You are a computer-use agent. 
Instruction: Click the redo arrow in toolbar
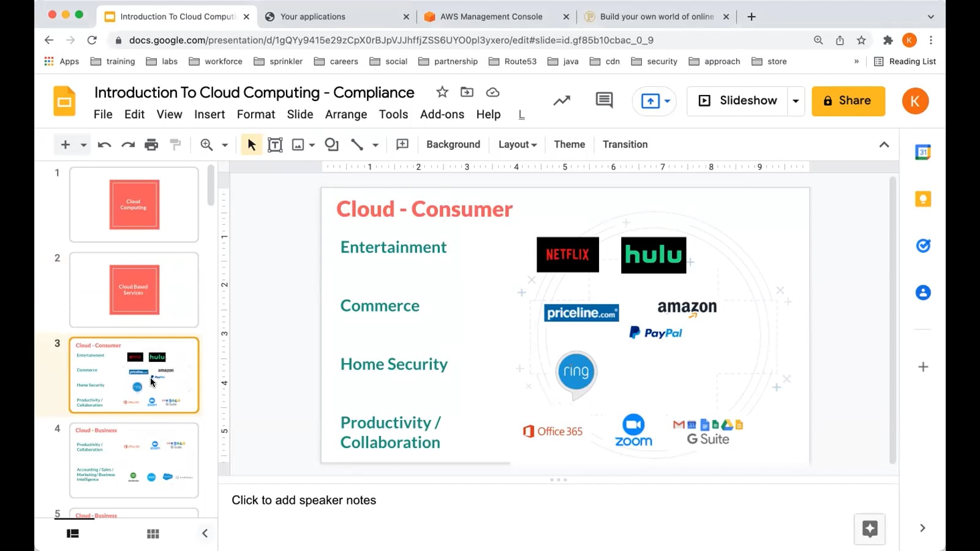(x=128, y=145)
